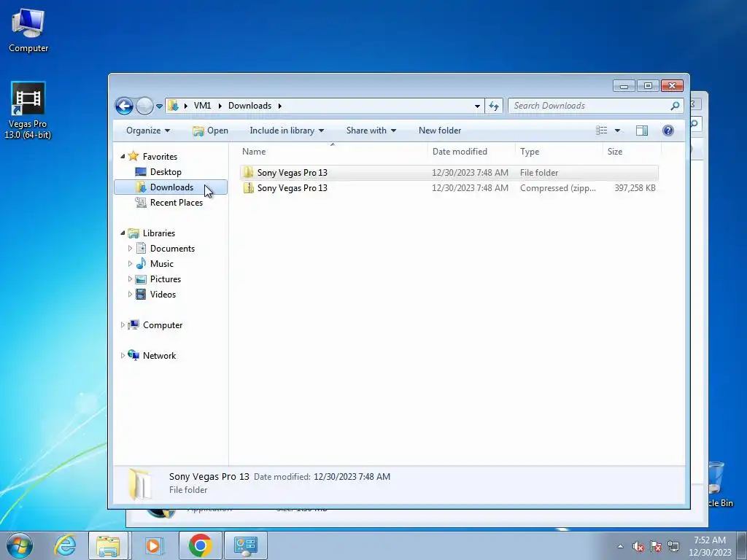The image size is (747, 560).
Task: Click the folder thumbnail in details pane
Action: click(139, 484)
